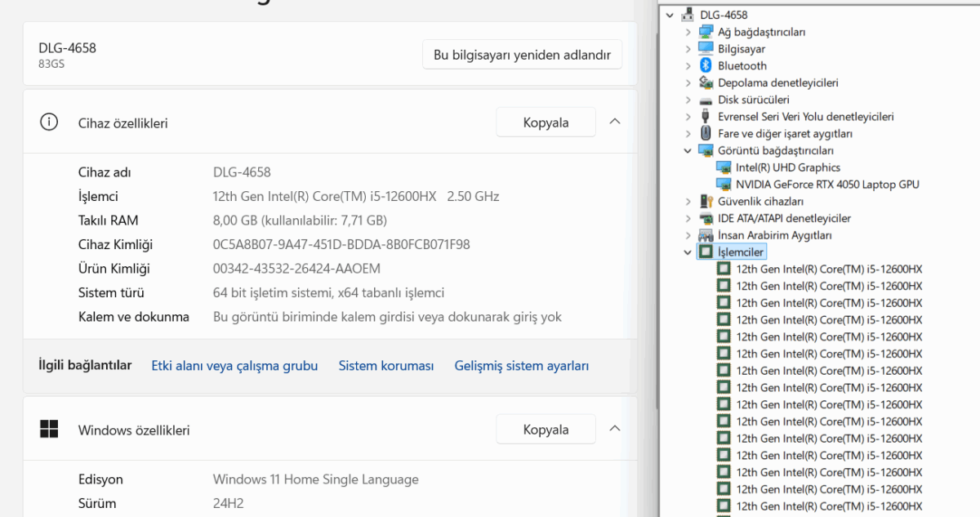Click the Evrensel Seri Veri Yolu USB icon
Viewport: 980px width, 517px height.
706,117
